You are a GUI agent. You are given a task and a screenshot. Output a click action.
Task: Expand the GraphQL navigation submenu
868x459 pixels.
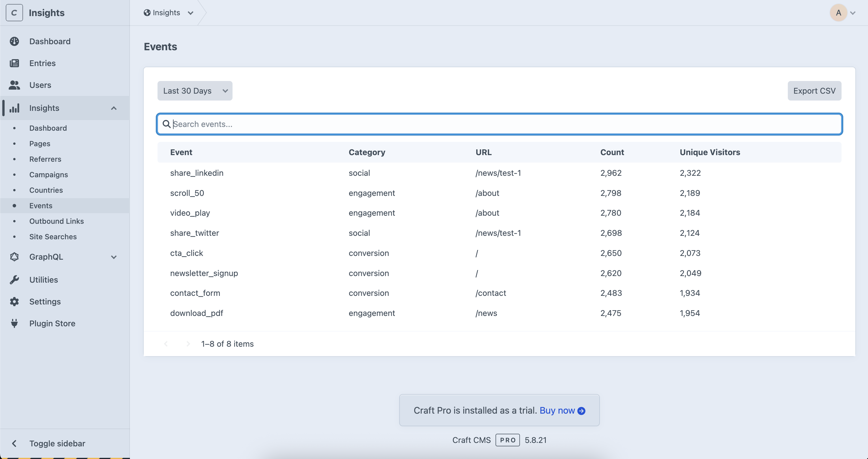click(114, 257)
